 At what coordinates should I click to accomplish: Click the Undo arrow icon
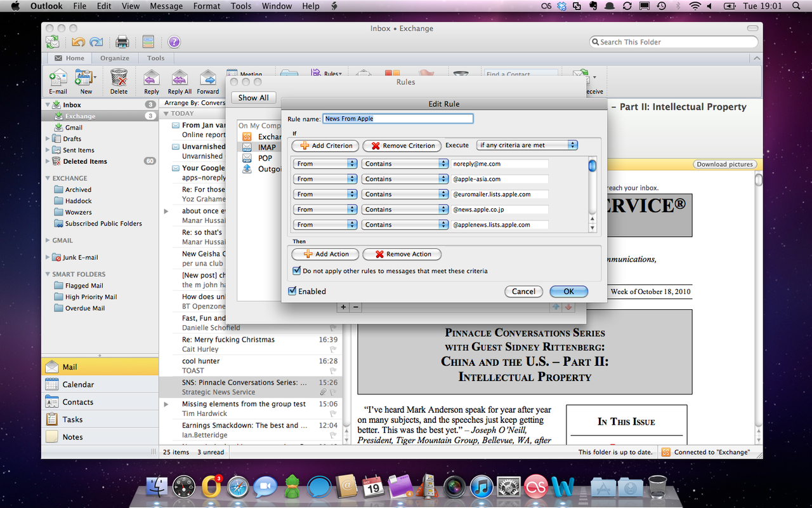78,42
